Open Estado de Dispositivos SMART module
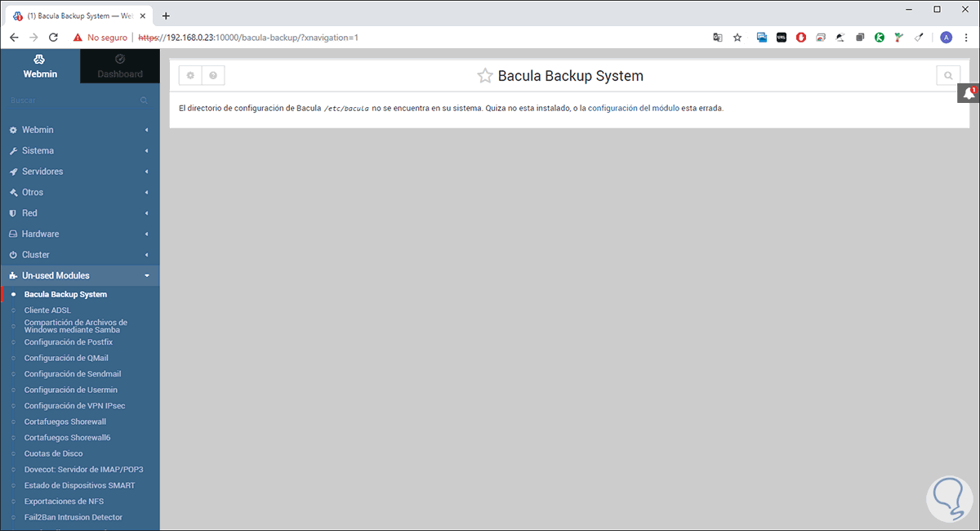The height and width of the screenshot is (531, 980). tap(80, 485)
